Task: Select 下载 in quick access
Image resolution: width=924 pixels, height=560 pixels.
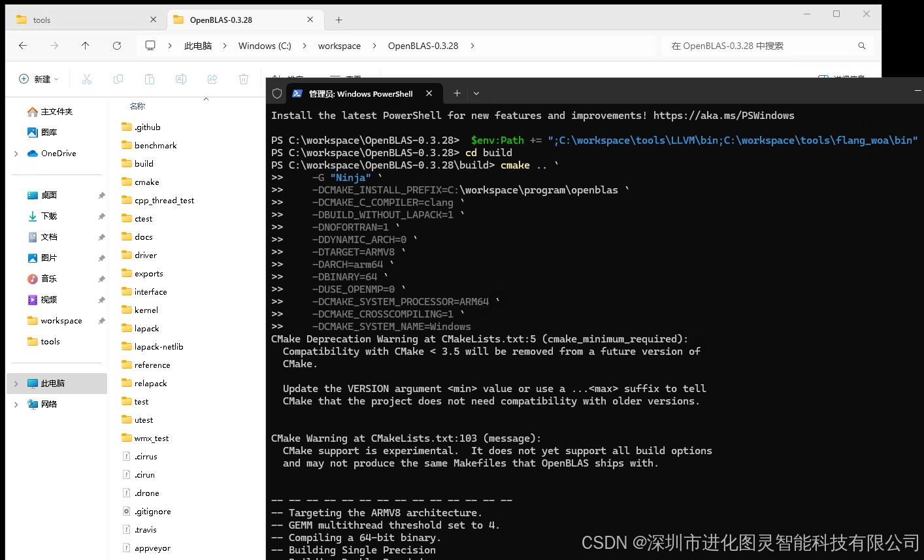Action: (49, 216)
